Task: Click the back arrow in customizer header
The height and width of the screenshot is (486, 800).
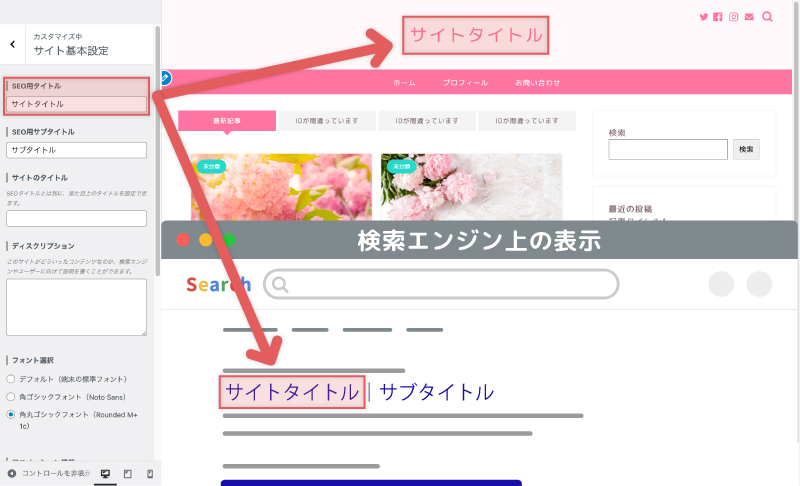Action: tap(13, 44)
